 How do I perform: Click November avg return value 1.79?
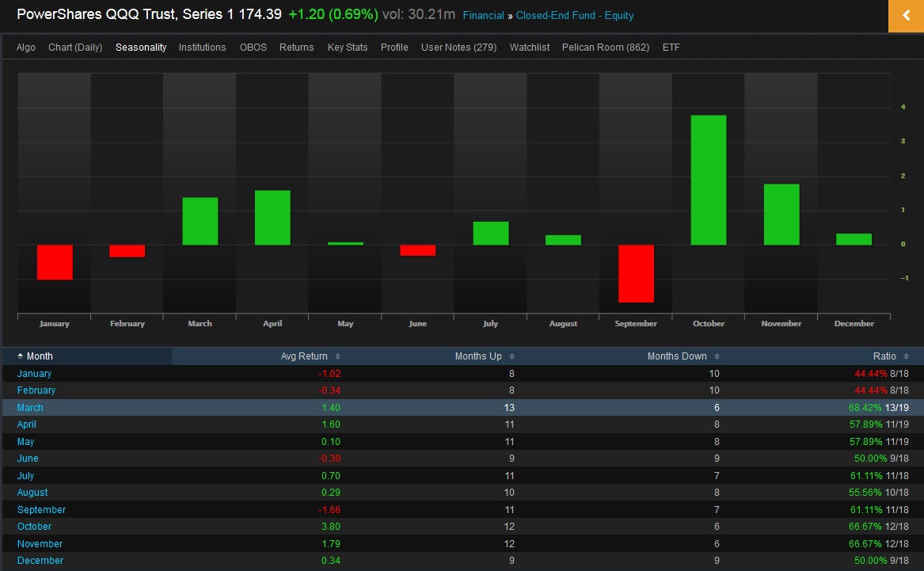331,544
